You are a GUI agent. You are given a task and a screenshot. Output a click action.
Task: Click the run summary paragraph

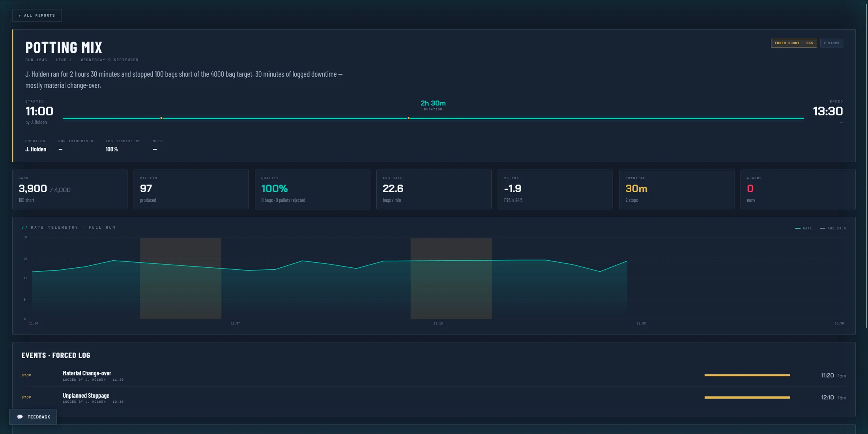coord(184,79)
